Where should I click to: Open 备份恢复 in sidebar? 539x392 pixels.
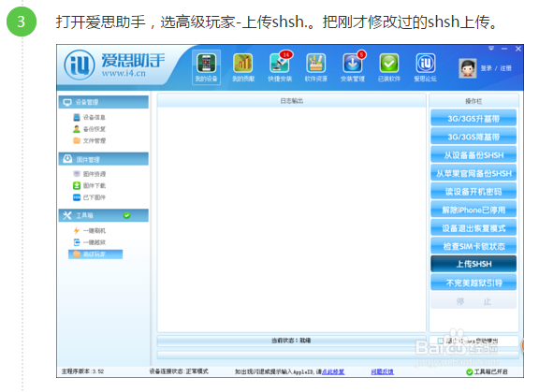click(90, 129)
